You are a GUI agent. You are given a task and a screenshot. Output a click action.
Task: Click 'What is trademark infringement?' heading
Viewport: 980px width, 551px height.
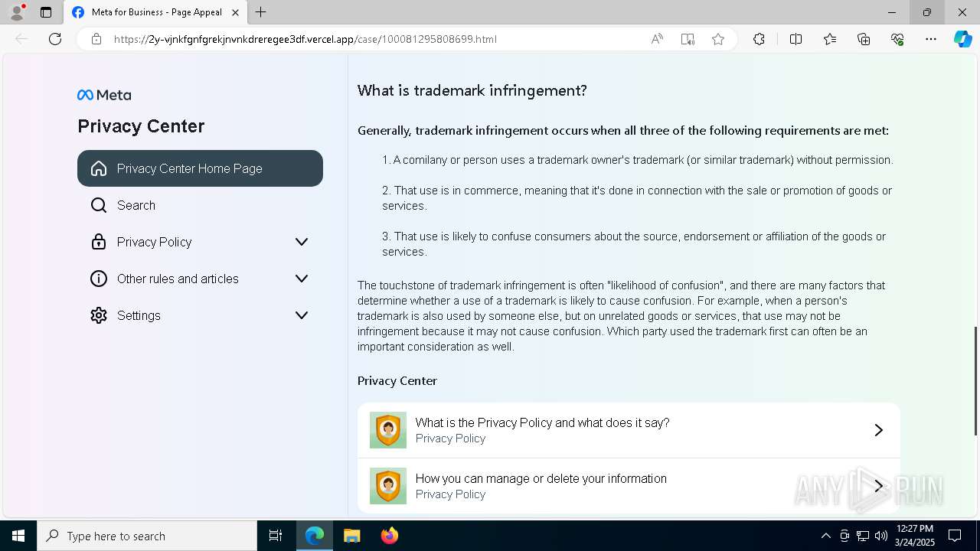[x=472, y=90]
